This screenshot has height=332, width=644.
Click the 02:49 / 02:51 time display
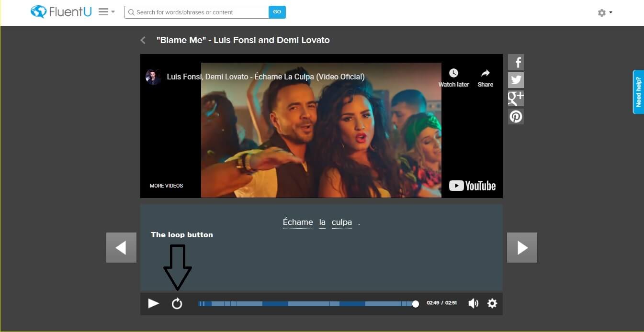[441, 303]
